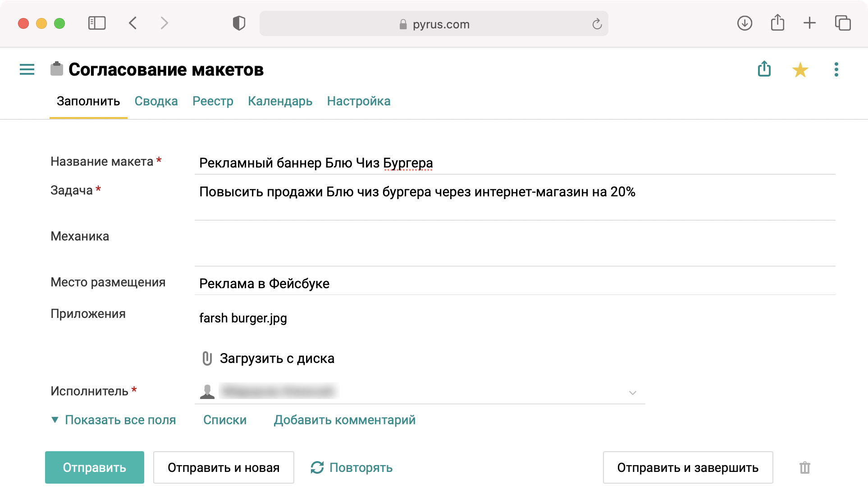Image resolution: width=868 pixels, height=503 pixels.
Task: Click Списки link
Action: point(224,420)
